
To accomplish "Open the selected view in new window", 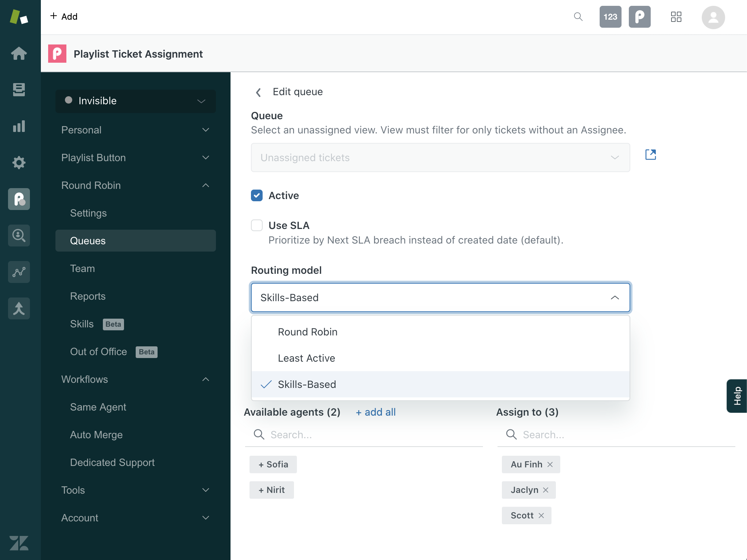I will click(651, 155).
